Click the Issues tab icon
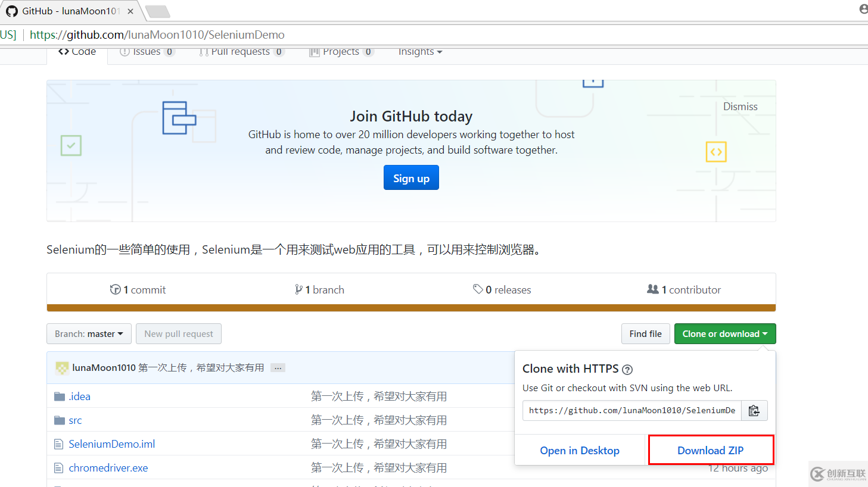This screenshot has height=487, width=868. pyautogui.click(x=125, y=52)
